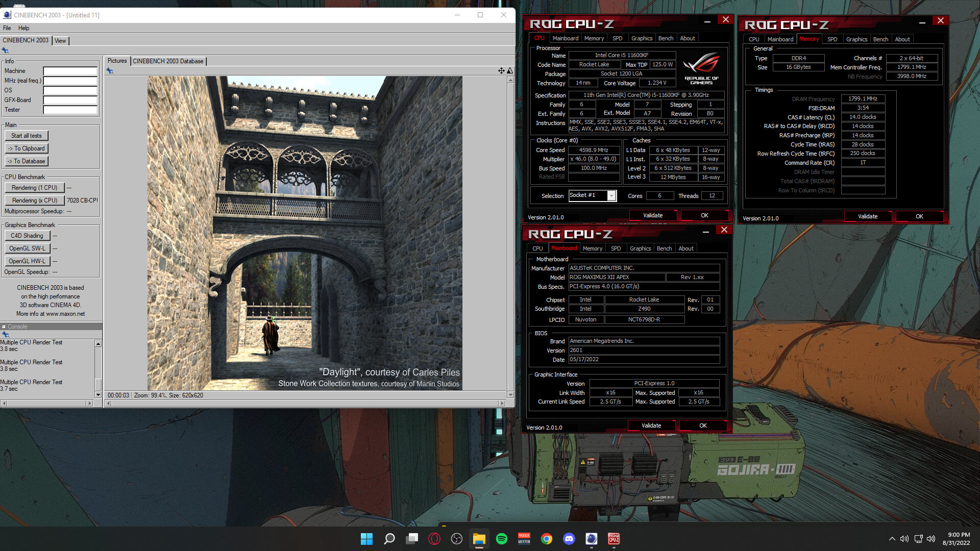Open OBS Studio from the taskbar

pyautogui.click(x=457, y=539)
